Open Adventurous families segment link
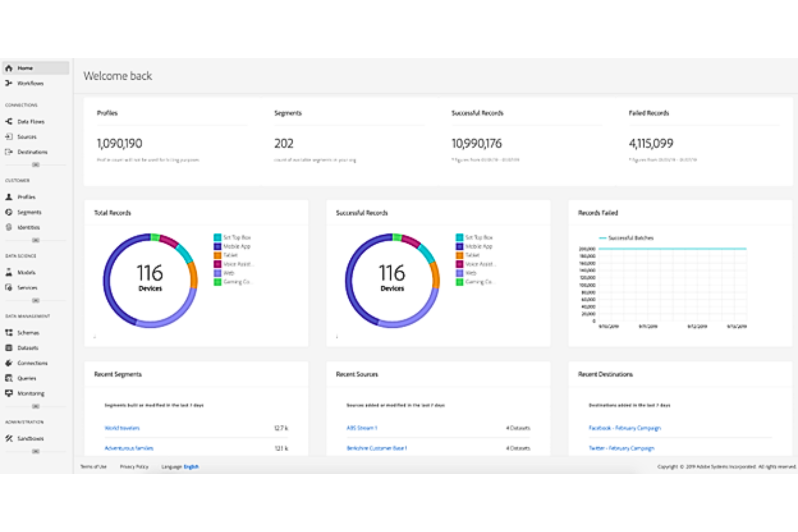 (x=129, y=448)
